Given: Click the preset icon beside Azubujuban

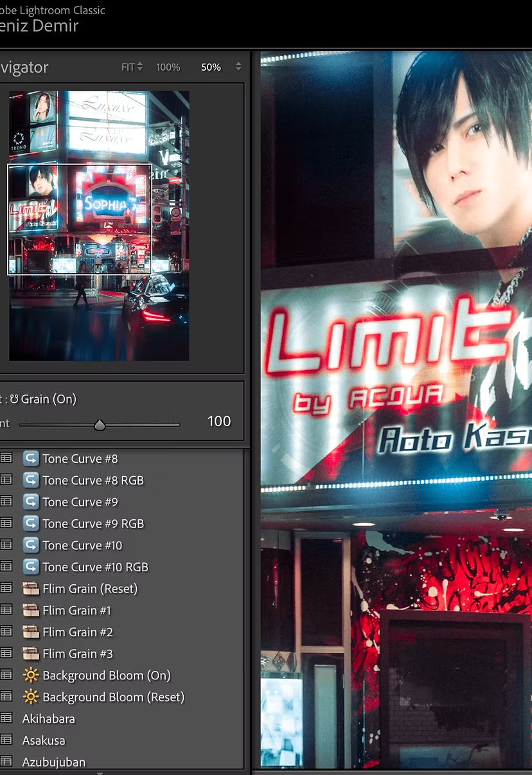Looking at the screenshot, I should 6,762.
